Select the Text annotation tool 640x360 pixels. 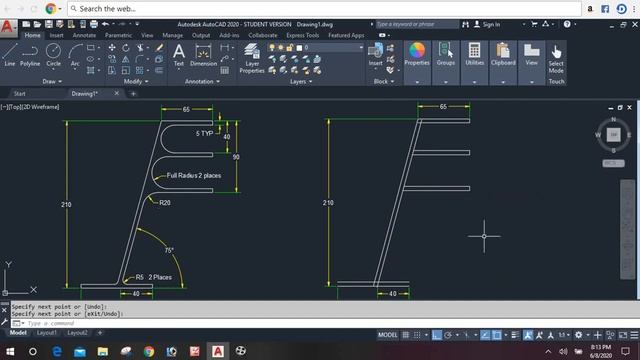179,55
